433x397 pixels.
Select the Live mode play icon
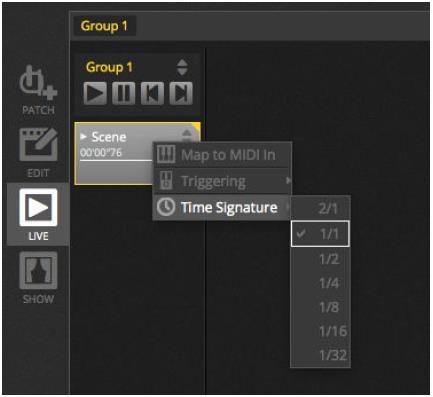click(x=38, y=207)
